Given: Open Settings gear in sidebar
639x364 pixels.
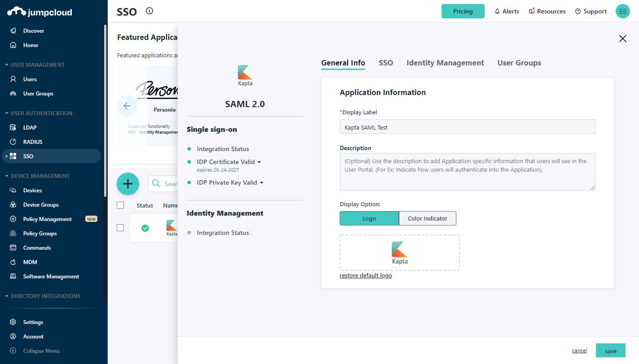Looking at the screenshot, I should click(13, 322).
